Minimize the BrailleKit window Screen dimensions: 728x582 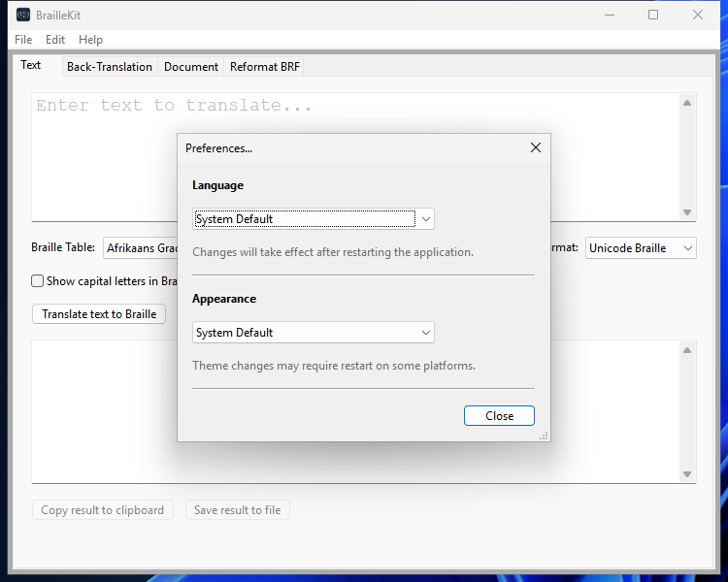[x=610, y=15]
